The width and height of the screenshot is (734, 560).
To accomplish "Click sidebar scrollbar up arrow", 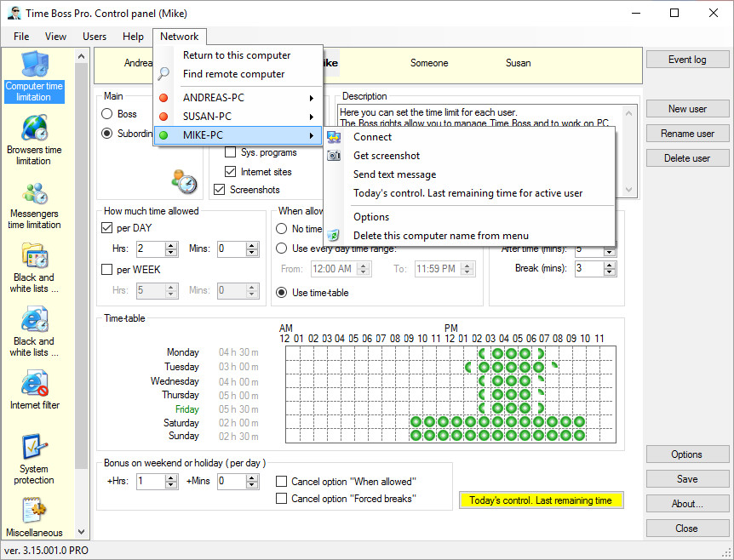I will 82,57.
